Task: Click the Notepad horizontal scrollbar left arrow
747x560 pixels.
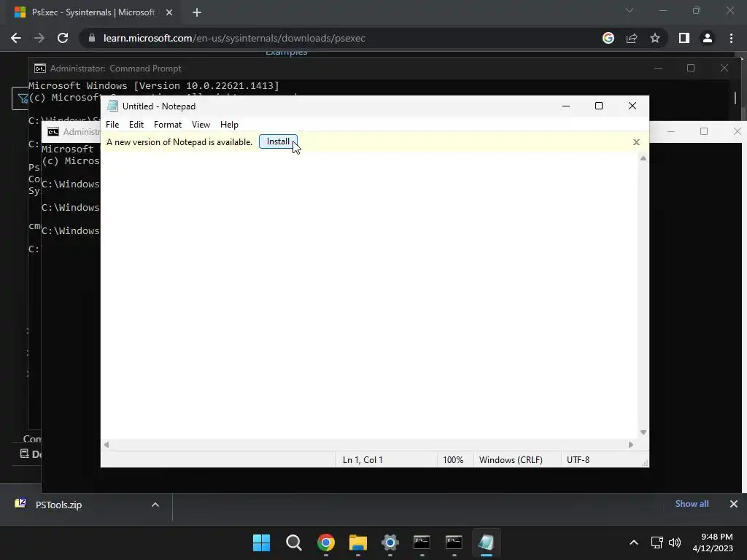Action: click(107, 445)
